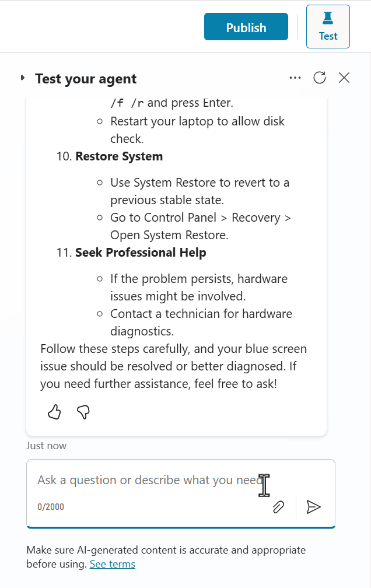This screenshot has width=371, height=588.
Task: Send a message using the arrow icon
Action: click(314, 507)
